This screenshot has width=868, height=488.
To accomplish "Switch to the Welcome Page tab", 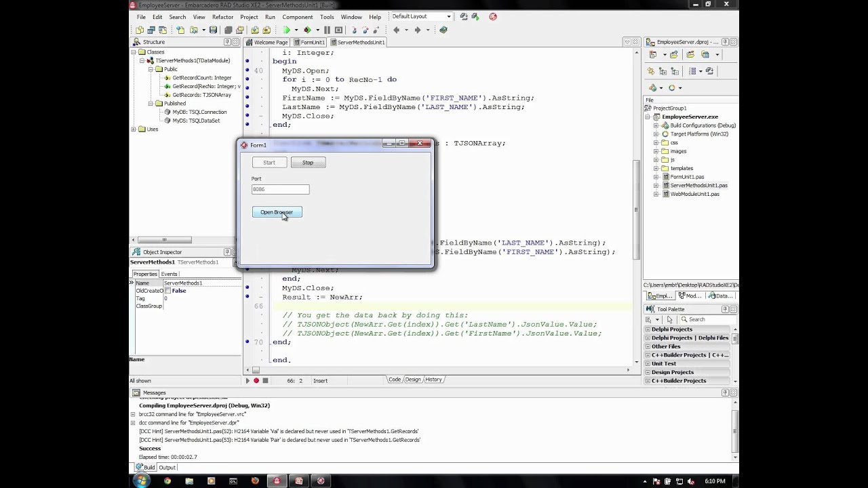I will point(267,42).
